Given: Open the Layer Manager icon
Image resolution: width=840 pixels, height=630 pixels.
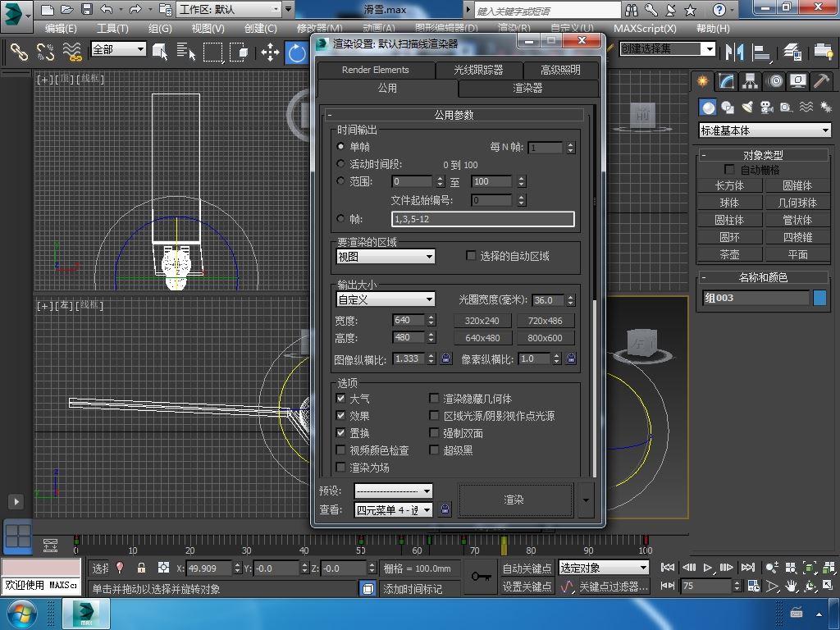Looking at the screenshot, I should [x=792, y=52].
